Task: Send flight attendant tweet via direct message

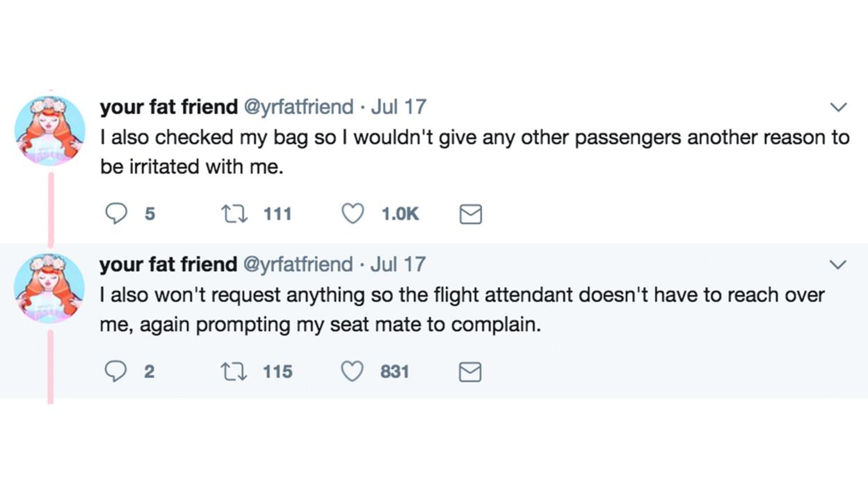Action: 471,373
